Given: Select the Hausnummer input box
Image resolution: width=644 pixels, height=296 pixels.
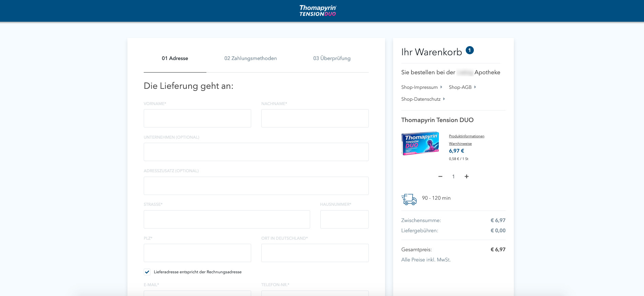Looking at the screenshot, I should click(x=344, y=219).
